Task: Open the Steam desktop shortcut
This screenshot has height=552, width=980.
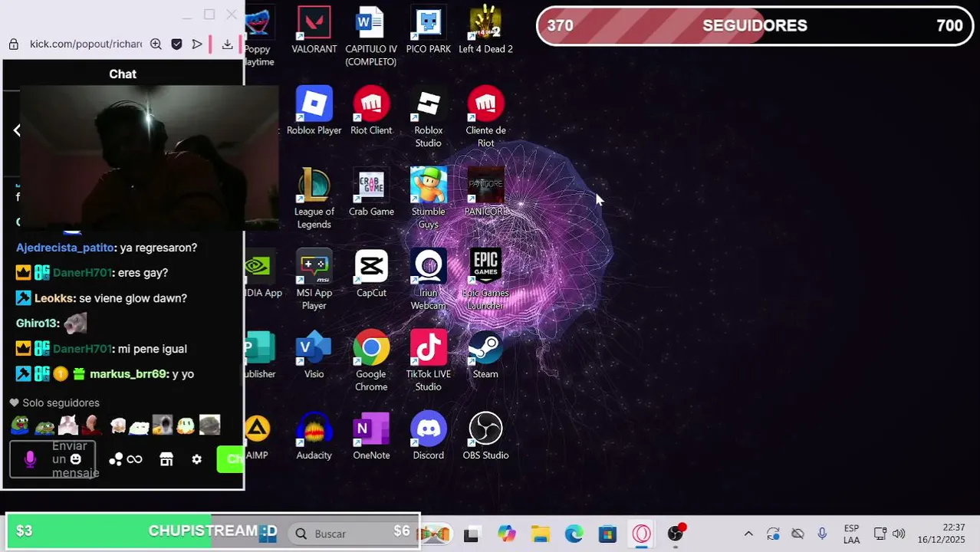Action: point(485,355)
